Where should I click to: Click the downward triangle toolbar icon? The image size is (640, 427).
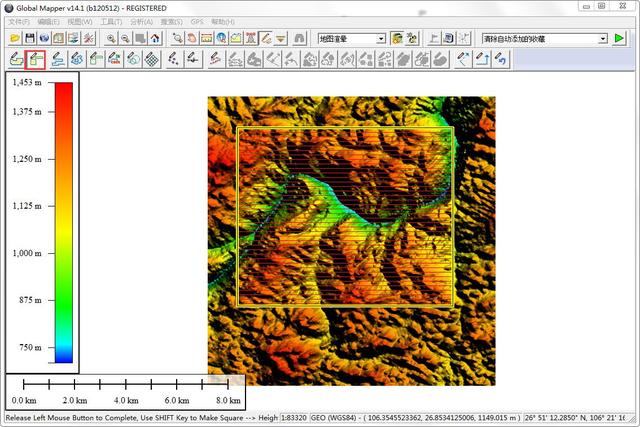[280, 39]
